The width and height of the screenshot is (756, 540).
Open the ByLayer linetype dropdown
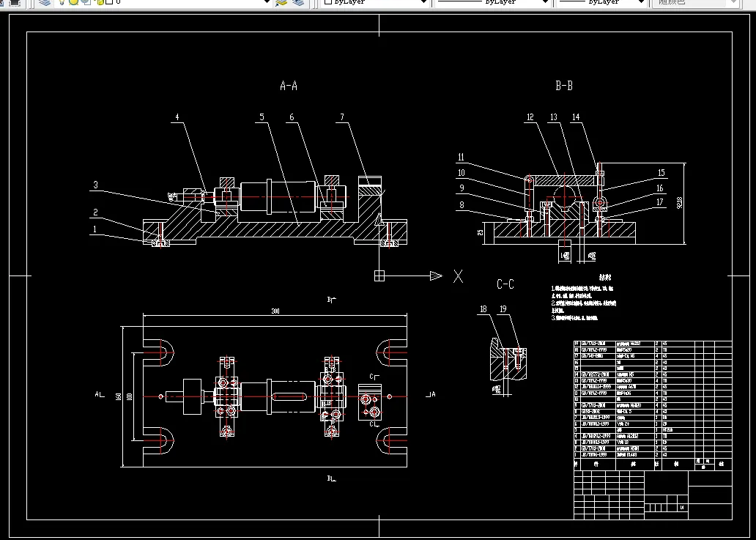point(545,2)
